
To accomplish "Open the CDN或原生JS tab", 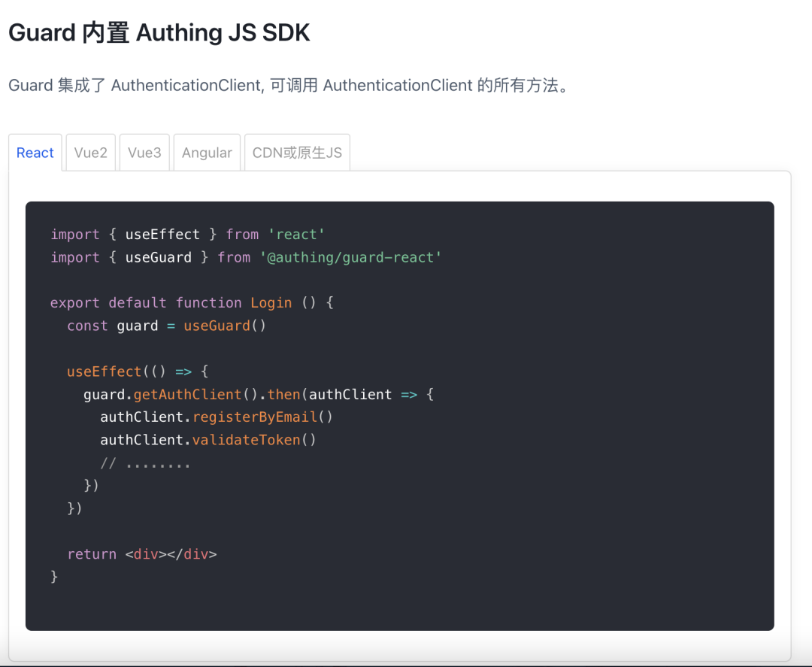I will pyautogui.click(x=297, y=153).
